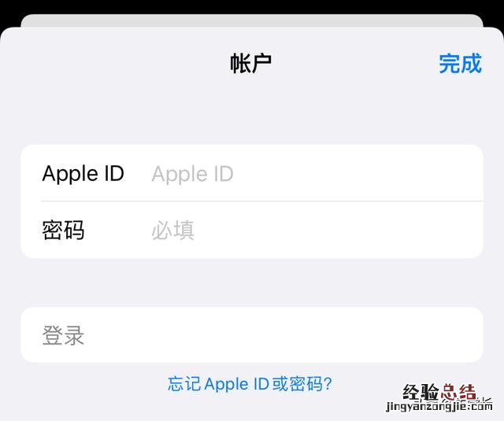Select the 密码 row label

pos(63,230)
